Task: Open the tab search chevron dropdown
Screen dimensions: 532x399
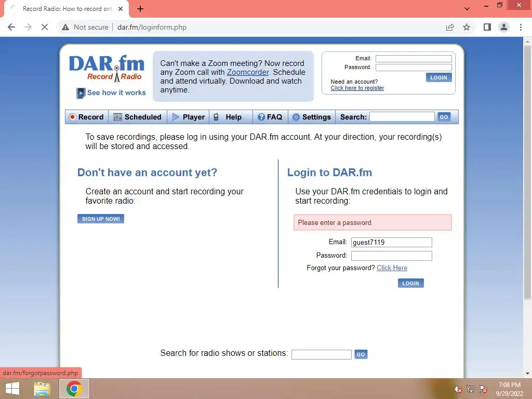Action: click(x=467, y=9)
